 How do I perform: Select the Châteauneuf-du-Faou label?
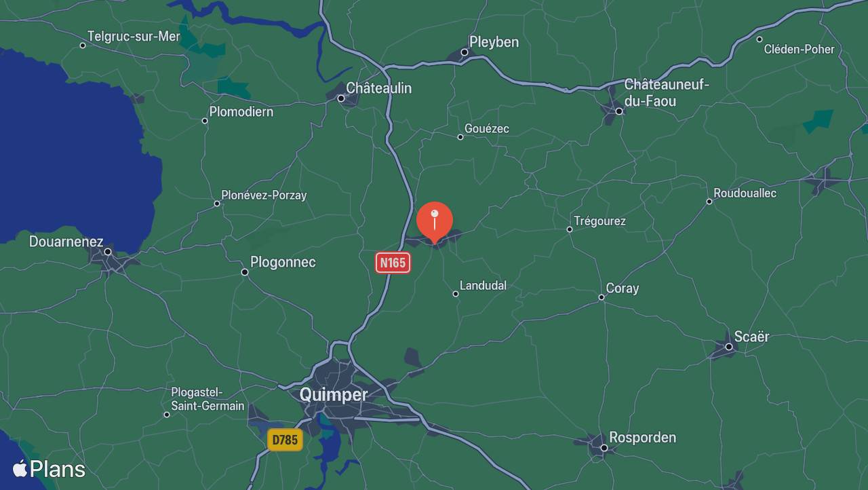667,93
